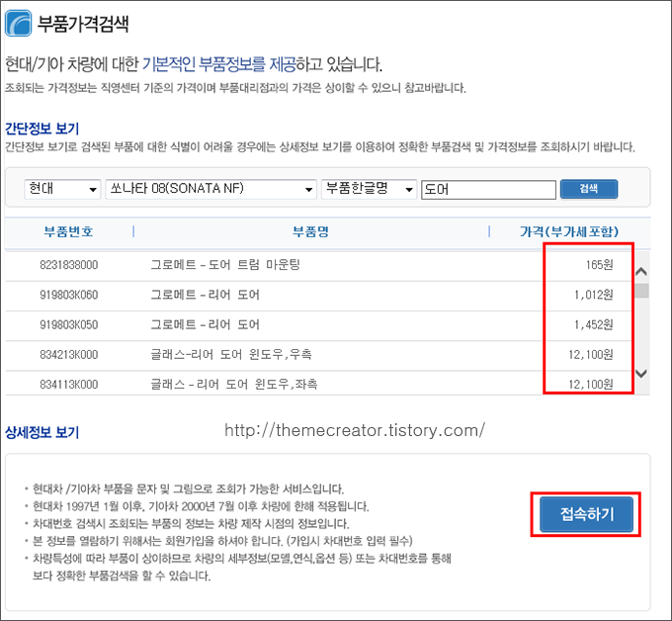Select part number 919803K060
672x621 pixels.
(69, 295)
